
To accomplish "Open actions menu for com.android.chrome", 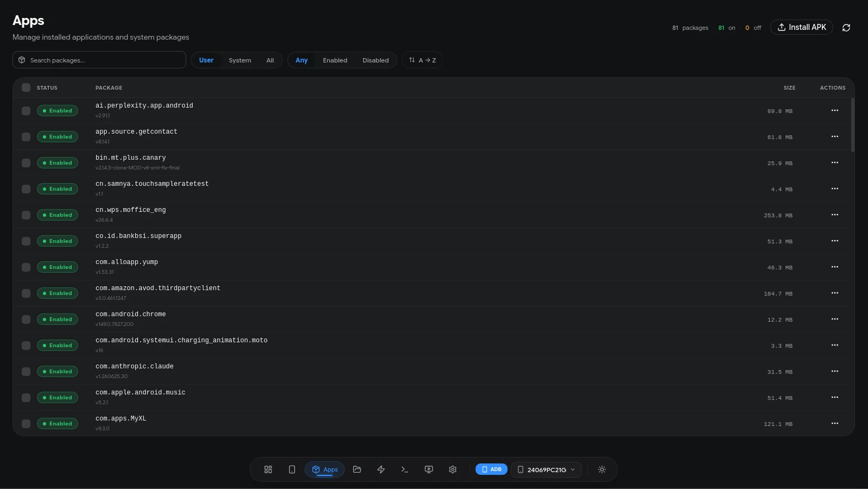I will (835, 319).
